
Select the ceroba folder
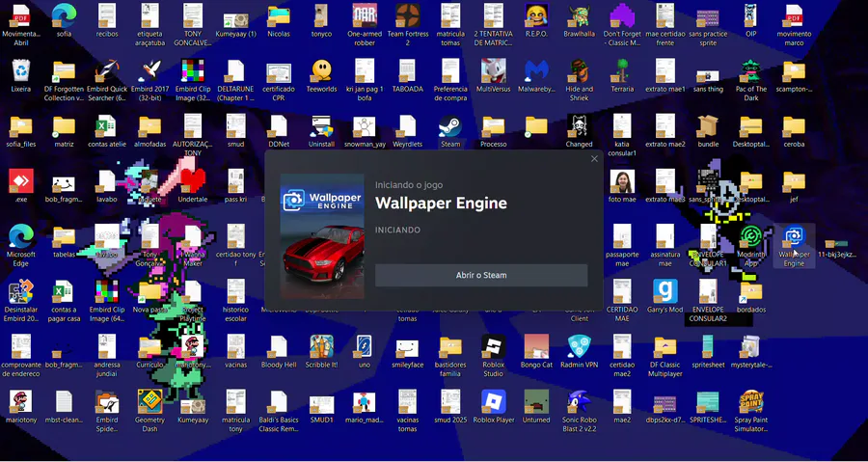click(794, 132)
